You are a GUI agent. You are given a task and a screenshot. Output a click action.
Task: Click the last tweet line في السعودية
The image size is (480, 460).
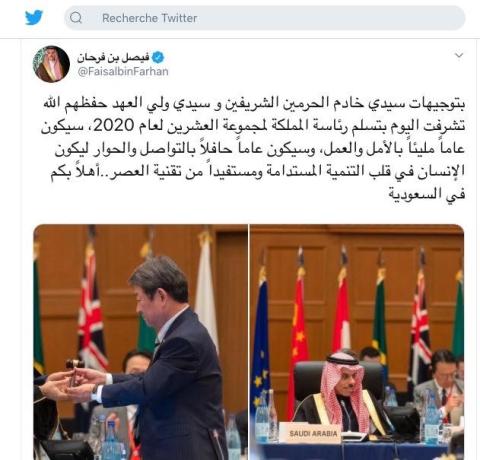pos(427,194)
